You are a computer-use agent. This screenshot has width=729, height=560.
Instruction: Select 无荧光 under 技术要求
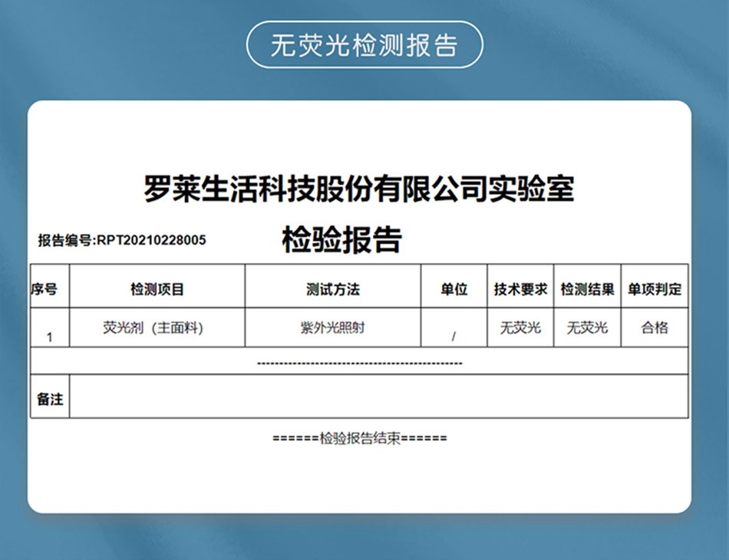[520, 328]
